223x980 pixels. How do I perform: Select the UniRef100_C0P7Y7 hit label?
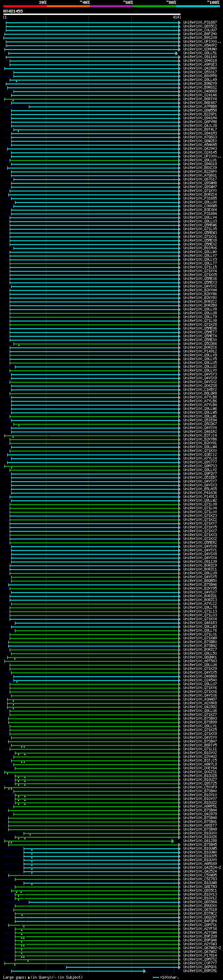tap(200, 963)
